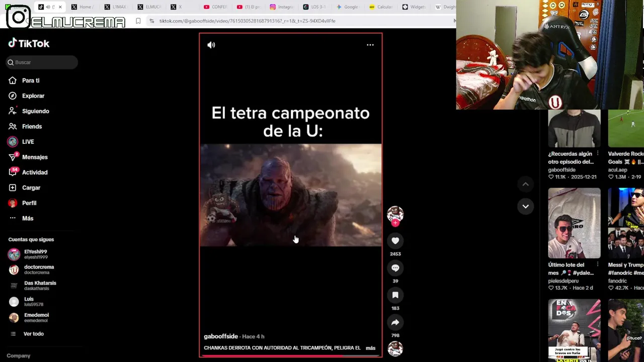Like the video with the heart icon
The height and width of the screenshot is (362, 644).
[395, 241]
